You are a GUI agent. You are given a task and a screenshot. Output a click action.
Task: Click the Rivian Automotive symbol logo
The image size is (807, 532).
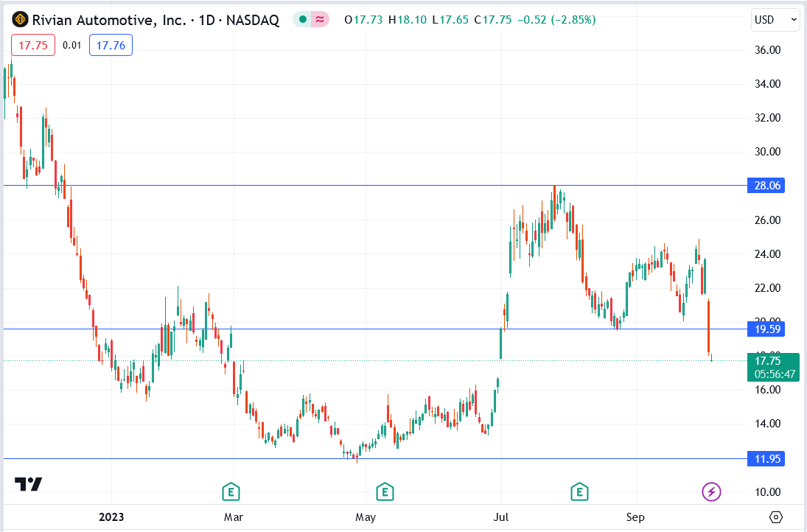[x=20, y=20]
